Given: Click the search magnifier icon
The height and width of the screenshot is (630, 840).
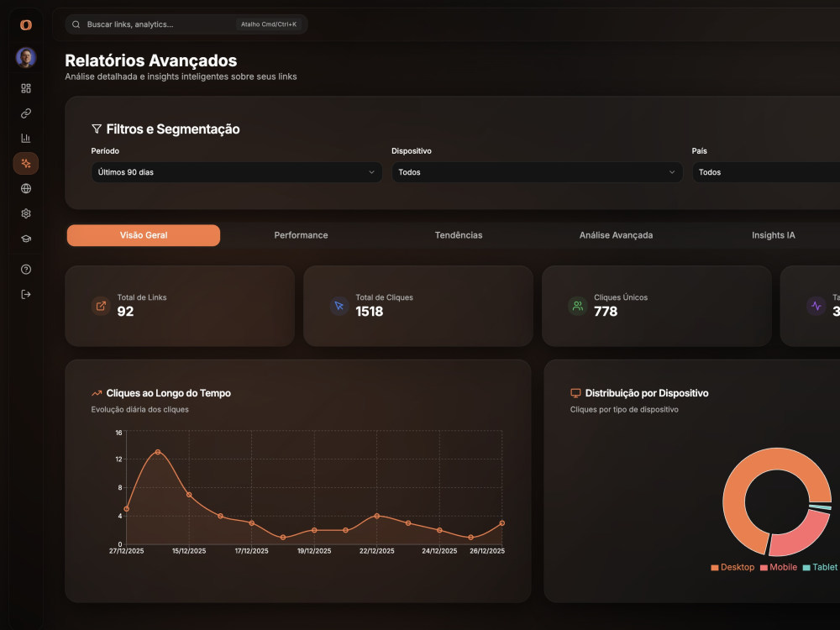Looking at the screenshot, I should click(x=76, y=24).
